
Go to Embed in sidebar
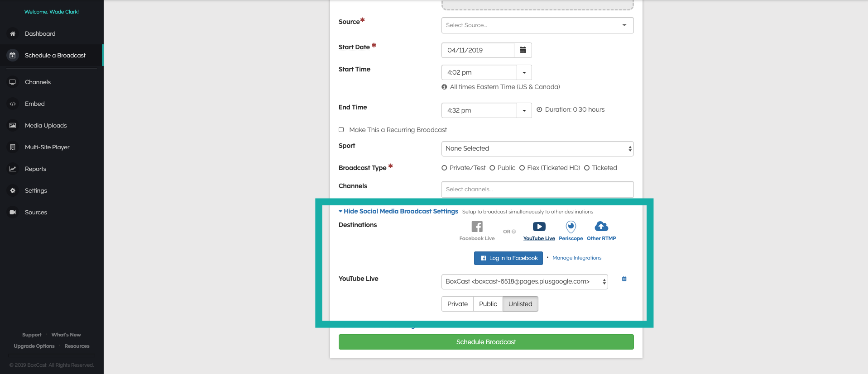[x=35, y=104]
